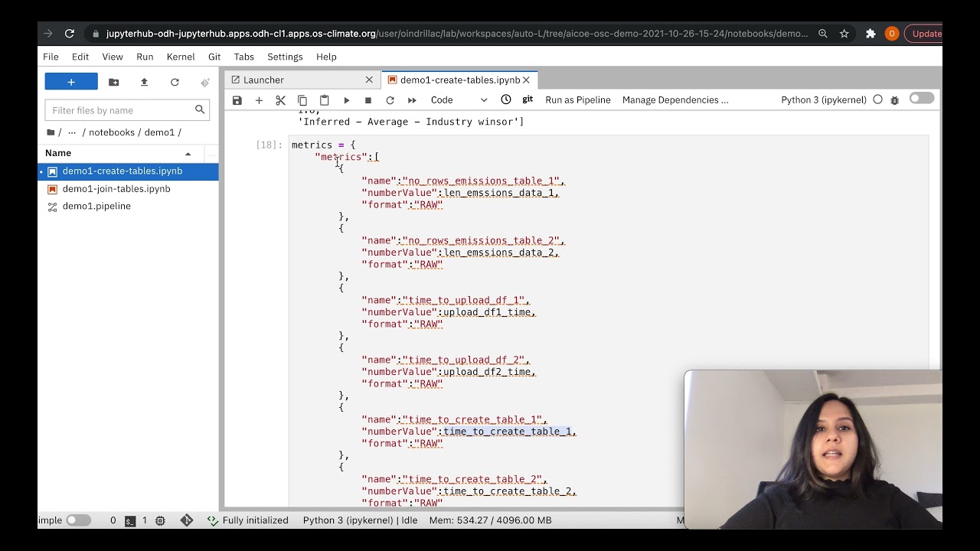Close the Launcher tab
This screenshot has height=551, width=980.
[x=369, y=80]
